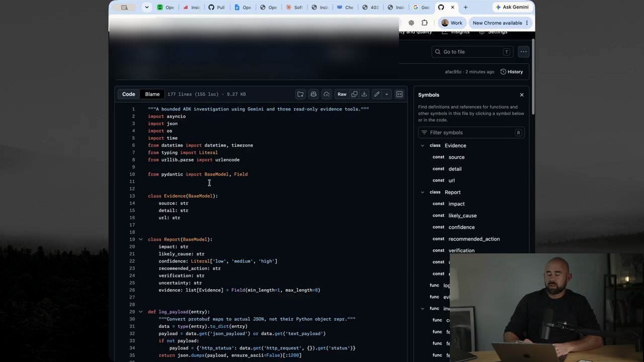Collapse class Report in symbols tree
This screenshot has width=644, height=362.
point(423,193)
